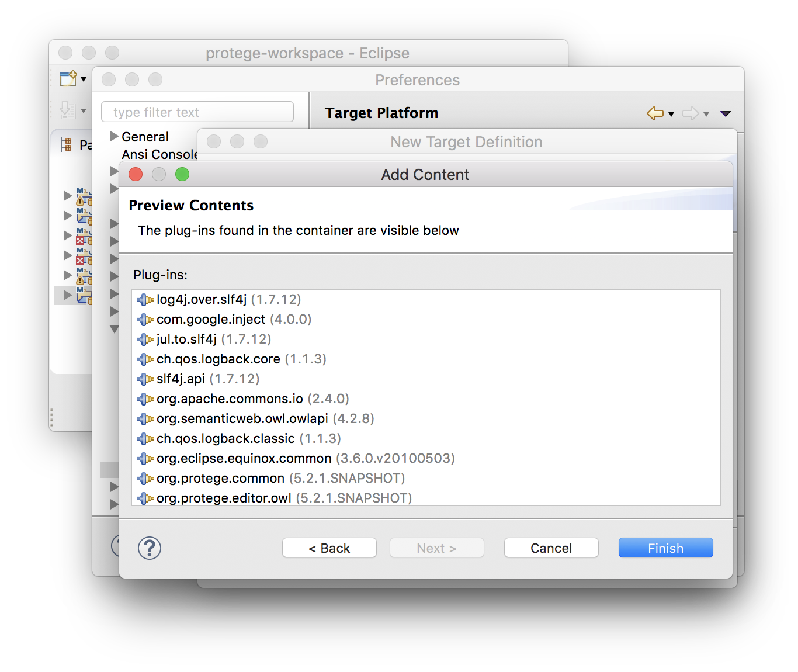Select slf4j.api plug-in row
798x672 pixels.
tap(426, 379)
